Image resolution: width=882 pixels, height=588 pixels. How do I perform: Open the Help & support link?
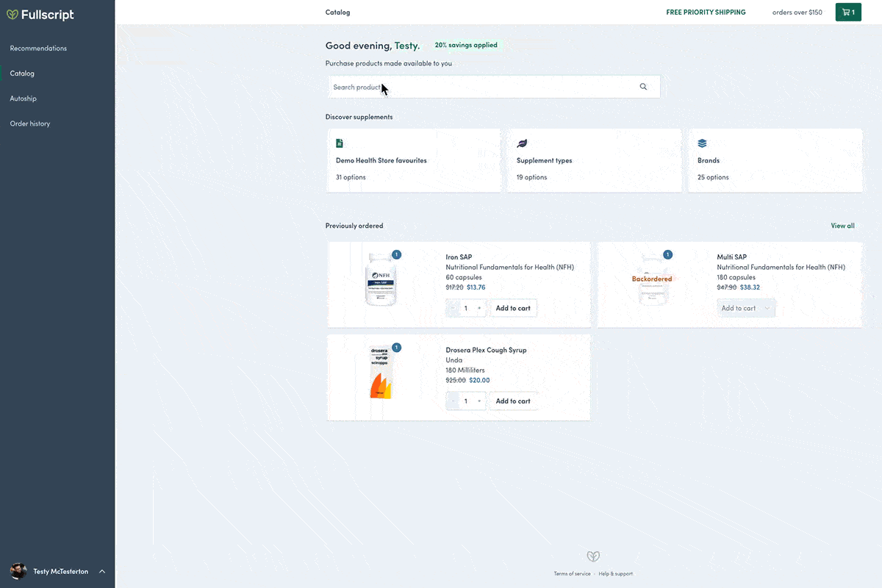(x=615, y=573)
